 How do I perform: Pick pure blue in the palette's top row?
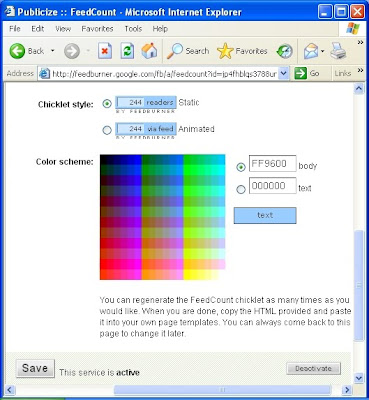(x=137, y=160)
